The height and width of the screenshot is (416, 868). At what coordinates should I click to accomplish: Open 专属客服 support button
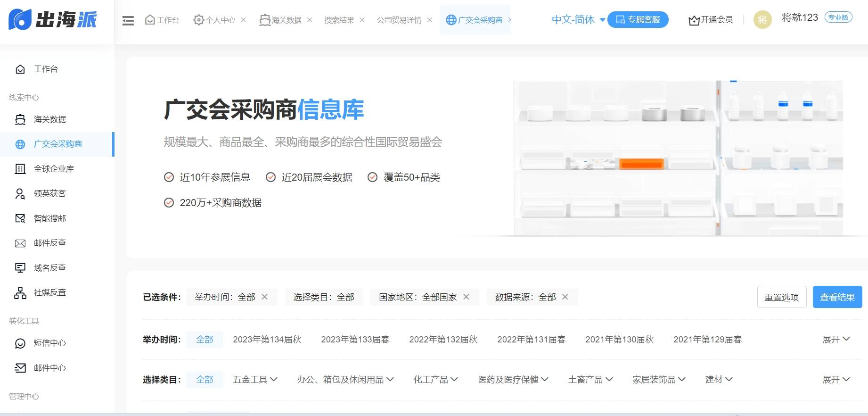click(638, 19)
